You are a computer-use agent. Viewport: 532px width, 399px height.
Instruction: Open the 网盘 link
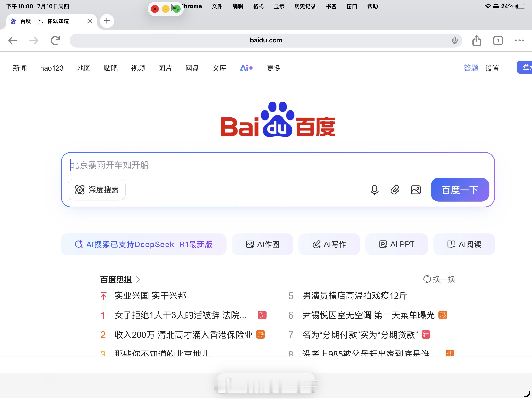coord(192,68)
